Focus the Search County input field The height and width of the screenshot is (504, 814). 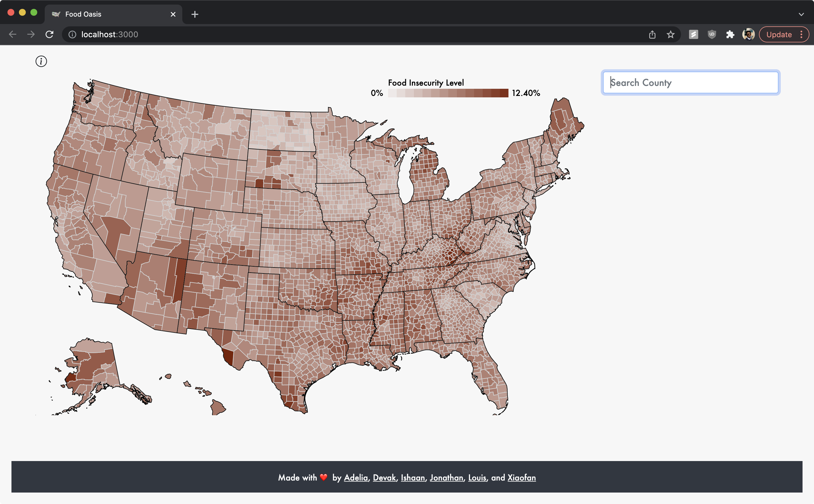[690, 83]
